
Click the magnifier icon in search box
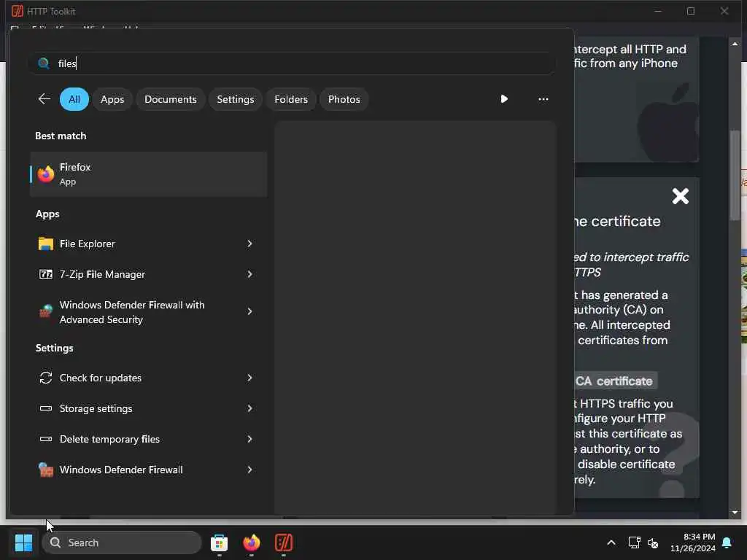(x=44, y=63)
